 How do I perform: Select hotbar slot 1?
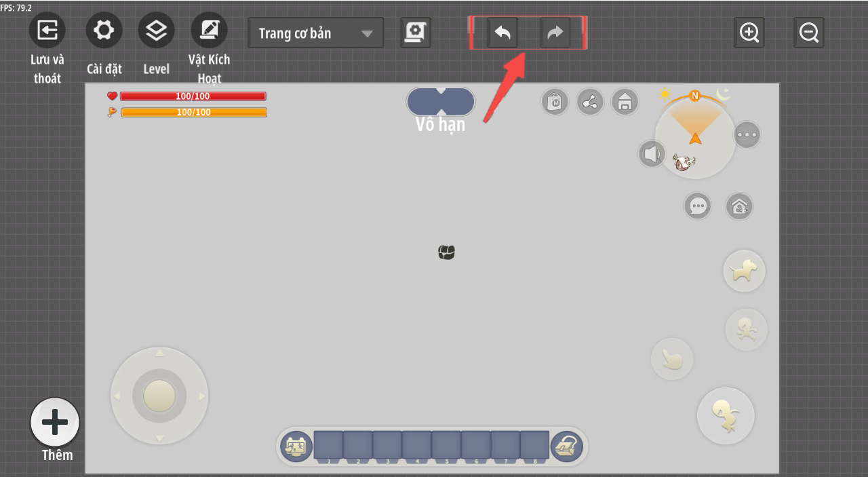(328, 445)
